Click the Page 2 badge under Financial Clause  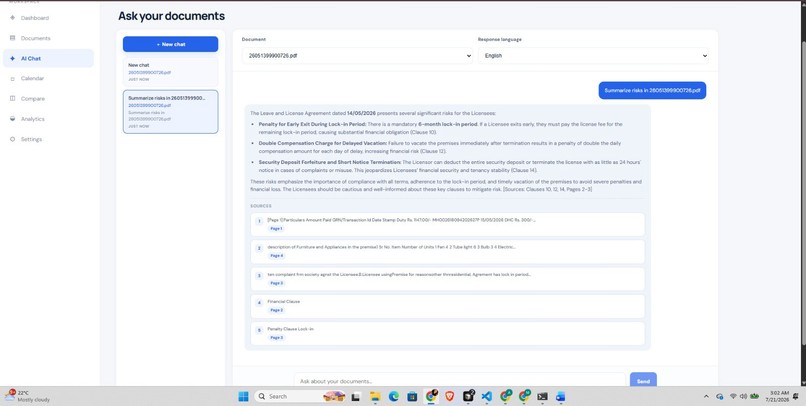point(276,310)
